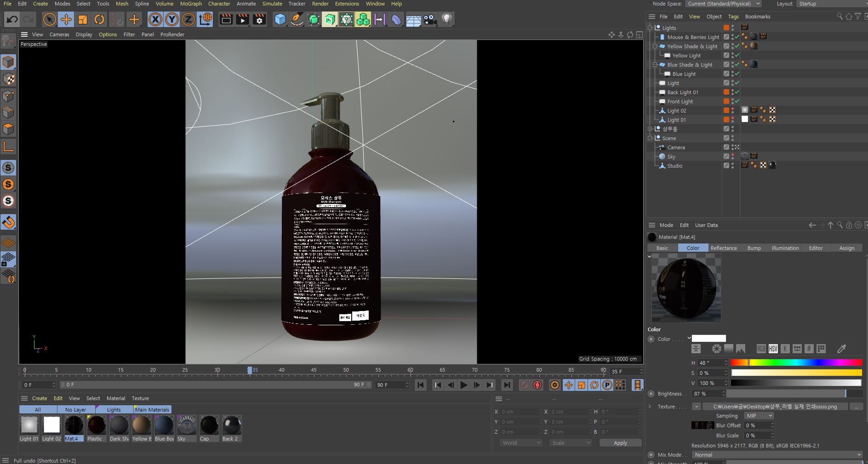Screen dimensions: 868x464
Task: Open viewport Cameras menu
Action: click(x=59, y=34)
